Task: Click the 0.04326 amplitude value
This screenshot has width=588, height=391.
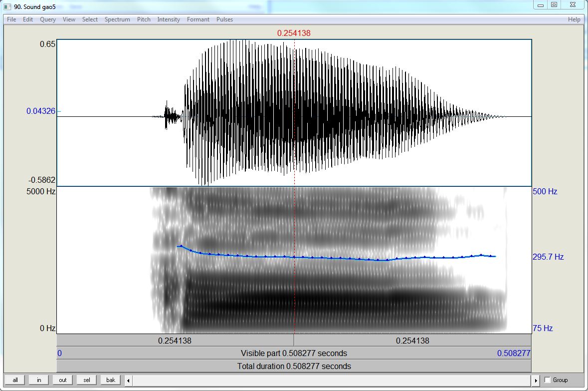Action: click(41, 111)
